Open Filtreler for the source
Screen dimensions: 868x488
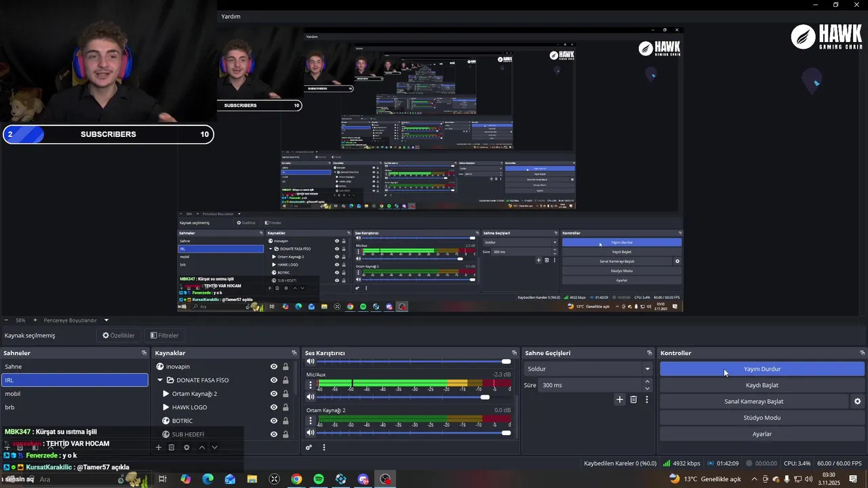pyautogui.click(x=164, y=335)
